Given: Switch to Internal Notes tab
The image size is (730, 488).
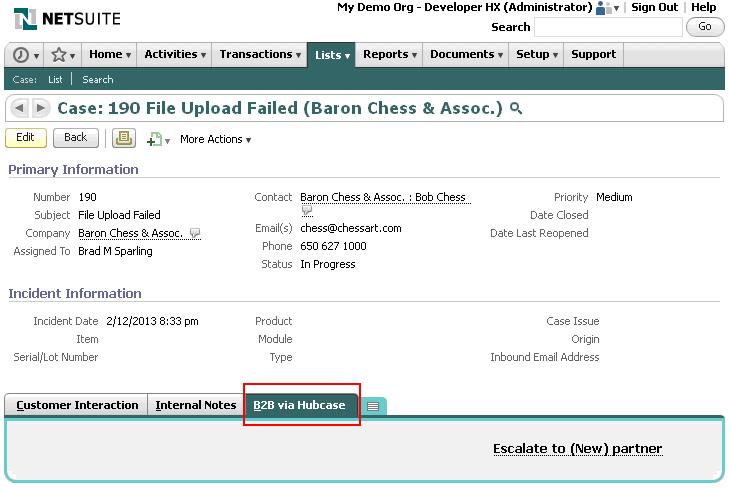Looking at the screenshot, I should tap(196, 405).
